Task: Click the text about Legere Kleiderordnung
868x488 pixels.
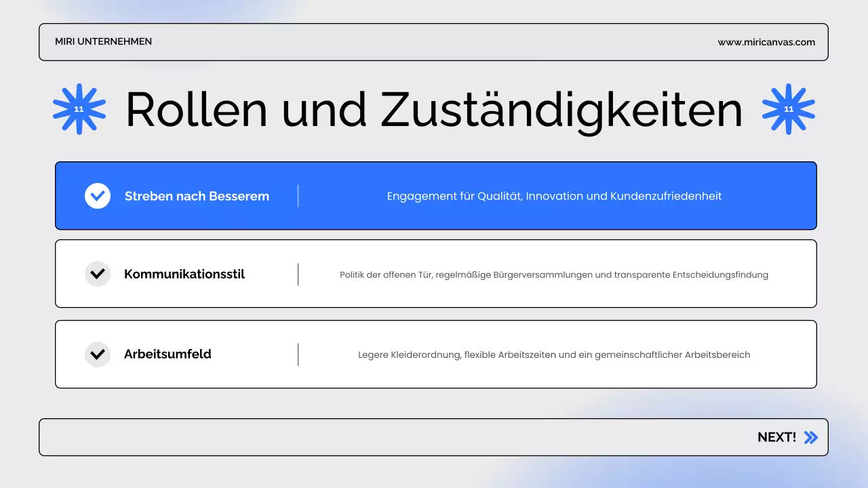Action: pos(554,354)
